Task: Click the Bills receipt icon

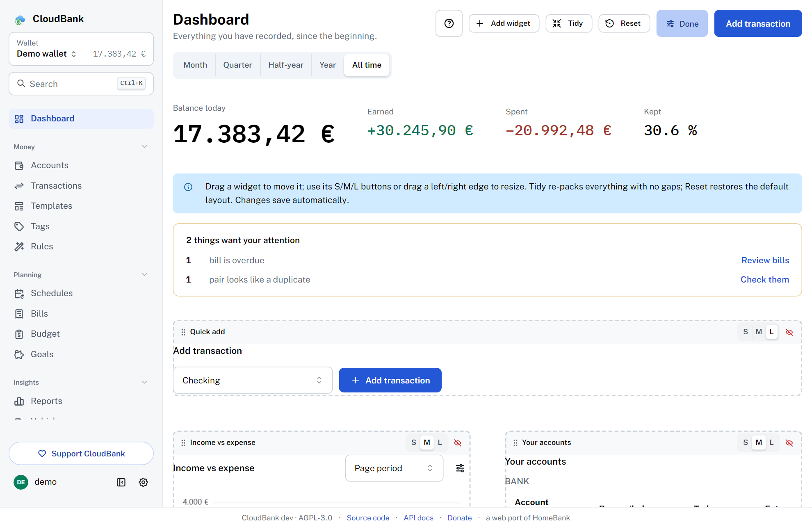Action: pyautogui.click(x=19, y=314)
